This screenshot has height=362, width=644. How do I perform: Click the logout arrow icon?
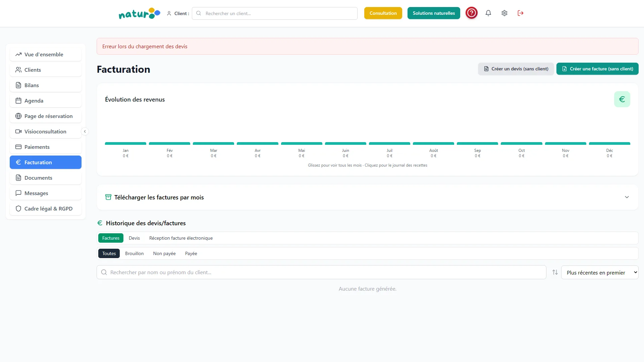(521, 13)
